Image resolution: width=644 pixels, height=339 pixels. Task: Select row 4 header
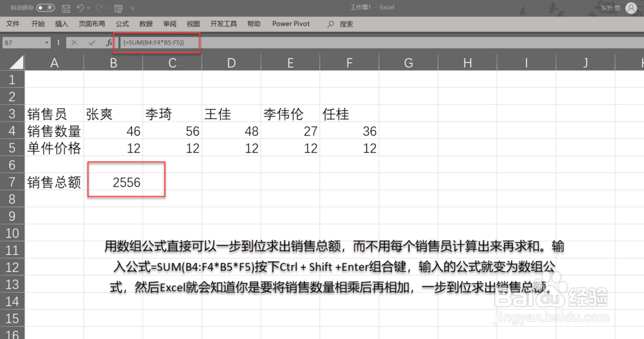tap(12, 131)
